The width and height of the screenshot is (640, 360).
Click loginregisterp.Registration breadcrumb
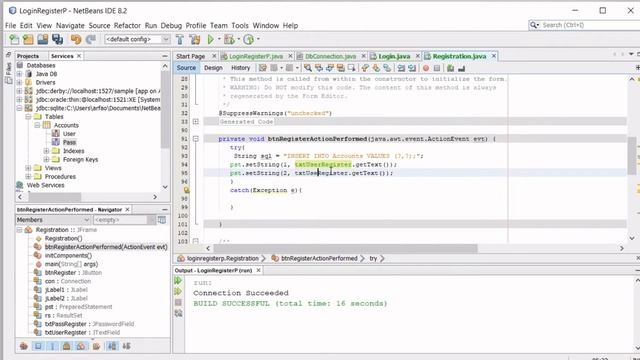click(222, 258)
